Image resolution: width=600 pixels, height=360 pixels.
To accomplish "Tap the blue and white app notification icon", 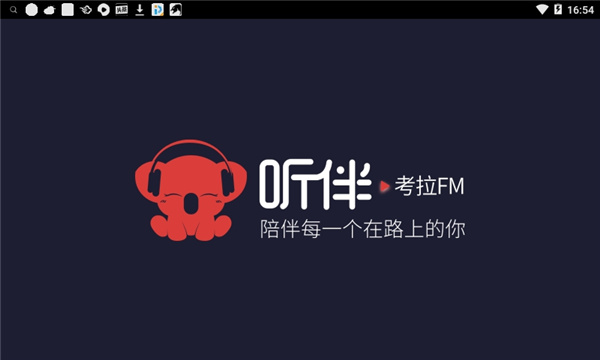I will tap(158, 10).
